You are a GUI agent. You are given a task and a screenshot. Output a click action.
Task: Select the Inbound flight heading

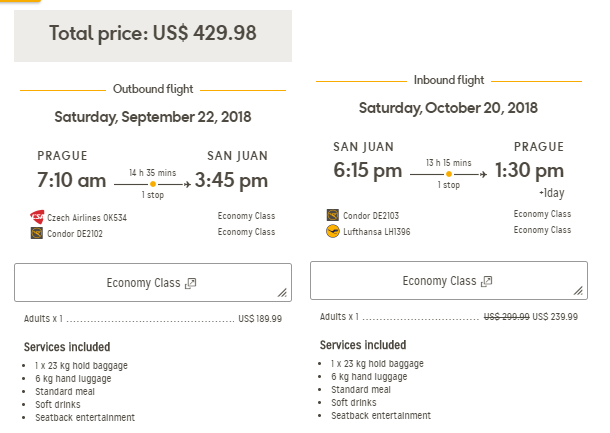coord(449,80)
